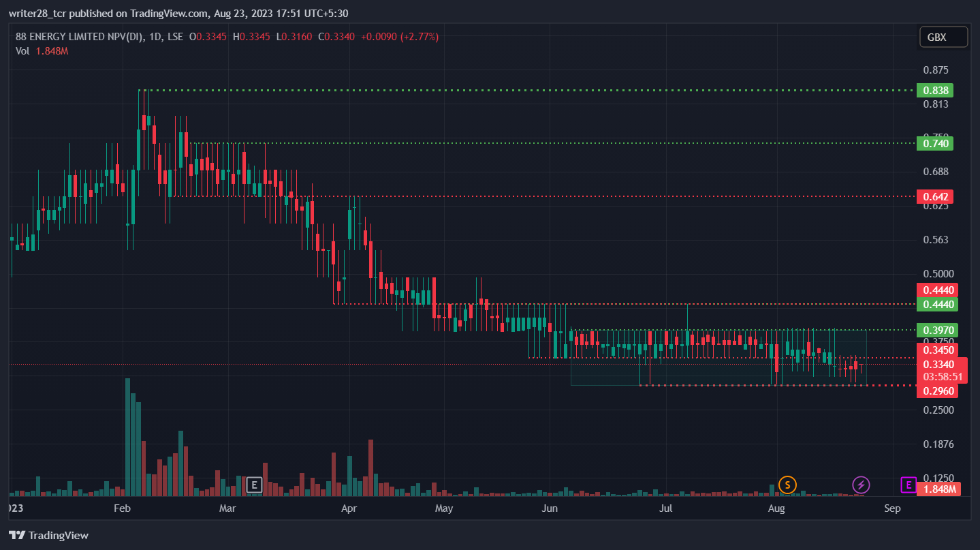This screenshot has width=980, height=550.
Task: Click the 0.2500 price axis tick
Action: click(937, 410)
